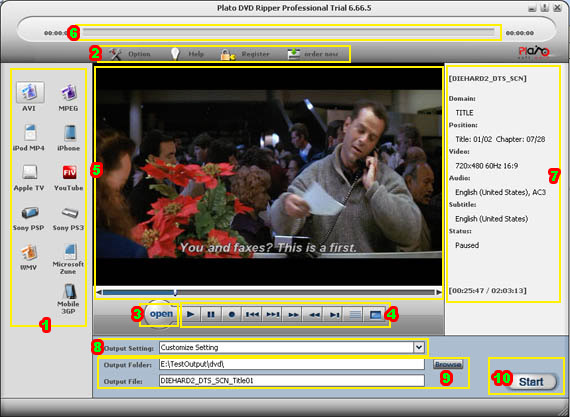Fast forward the DVD playback
The height and width of the screenshot is (417, 570).
pyautogui.click(x=293, y=315)
